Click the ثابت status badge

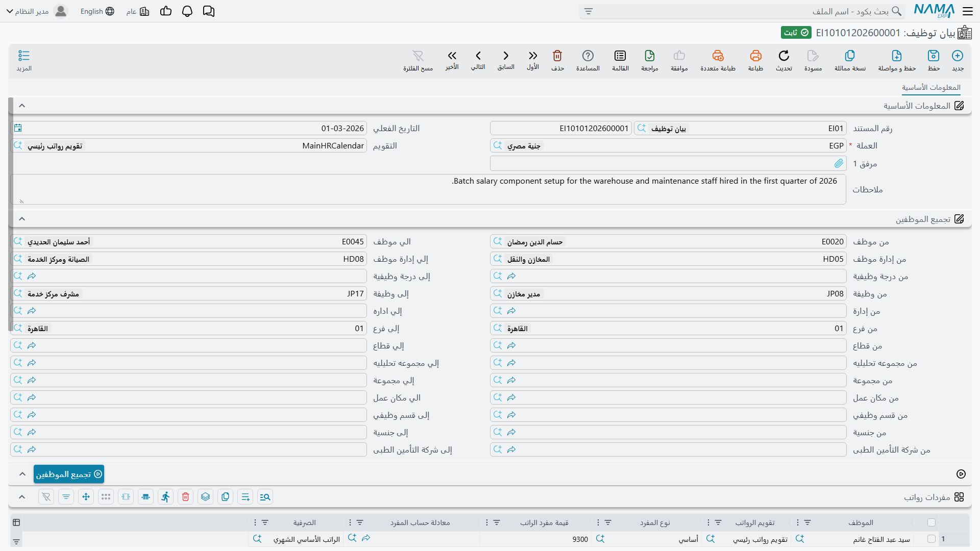click(796, 33)
